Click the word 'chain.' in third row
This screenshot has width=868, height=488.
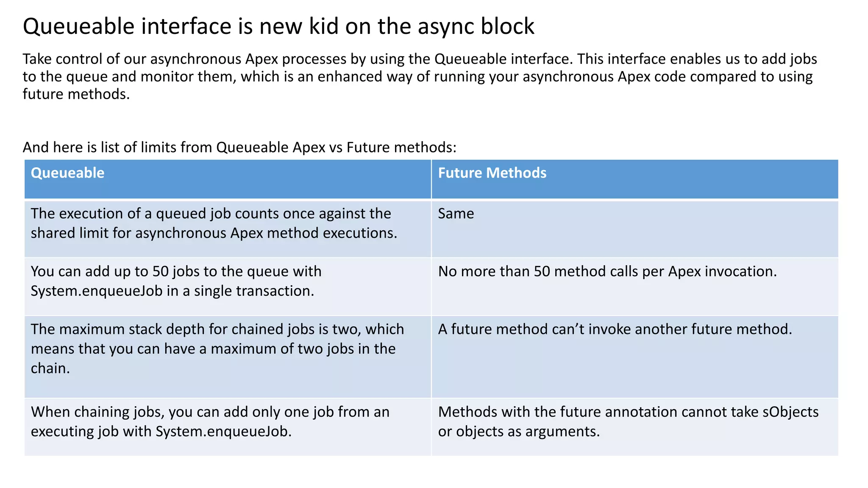pos(50,368)
